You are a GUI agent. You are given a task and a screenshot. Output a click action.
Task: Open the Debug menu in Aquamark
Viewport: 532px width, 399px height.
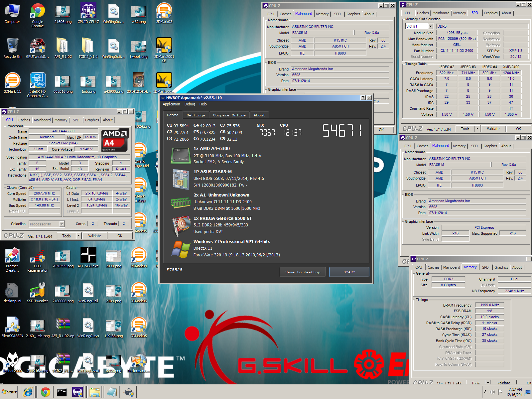tap(190, 104)
